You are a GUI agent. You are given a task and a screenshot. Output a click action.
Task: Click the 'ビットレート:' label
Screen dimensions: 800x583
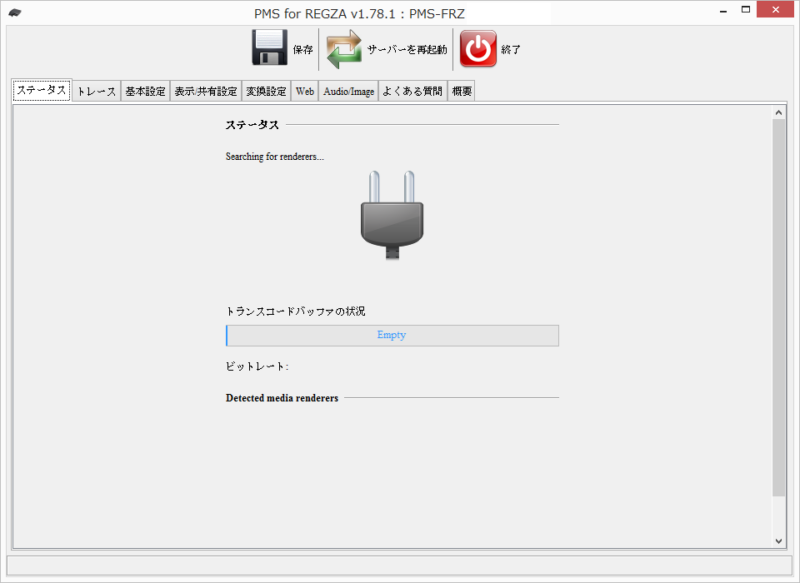tap(257, 366)
